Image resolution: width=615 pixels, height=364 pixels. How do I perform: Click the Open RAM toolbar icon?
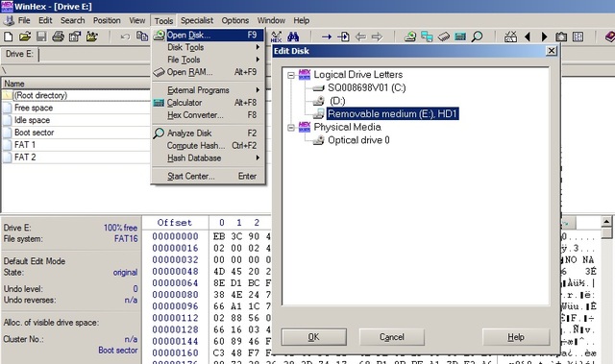click(444, 36)
